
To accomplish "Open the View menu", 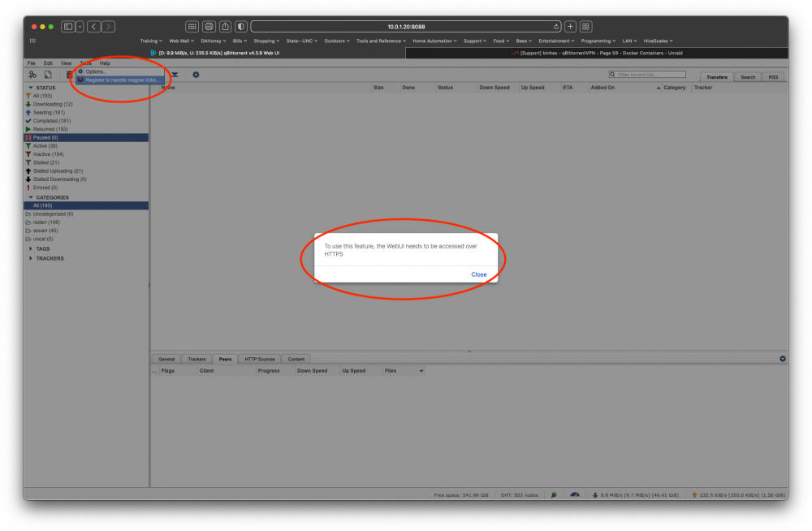I will 66,63.
